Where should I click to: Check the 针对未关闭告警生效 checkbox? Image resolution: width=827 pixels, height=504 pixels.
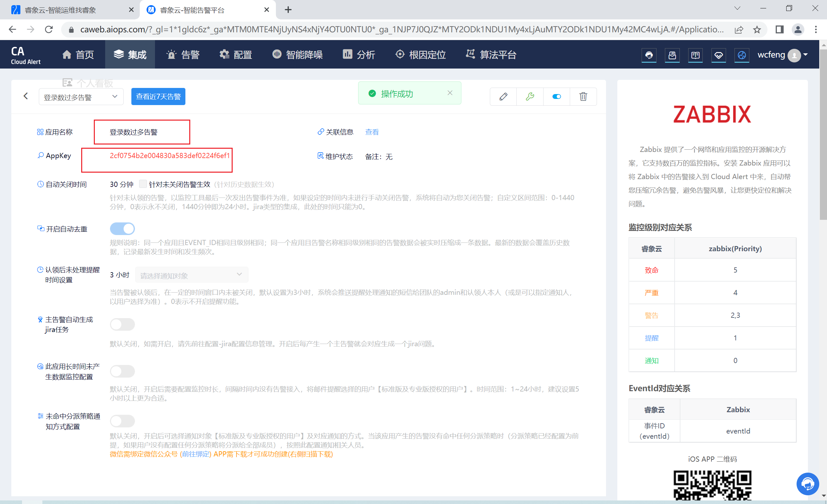143,184
